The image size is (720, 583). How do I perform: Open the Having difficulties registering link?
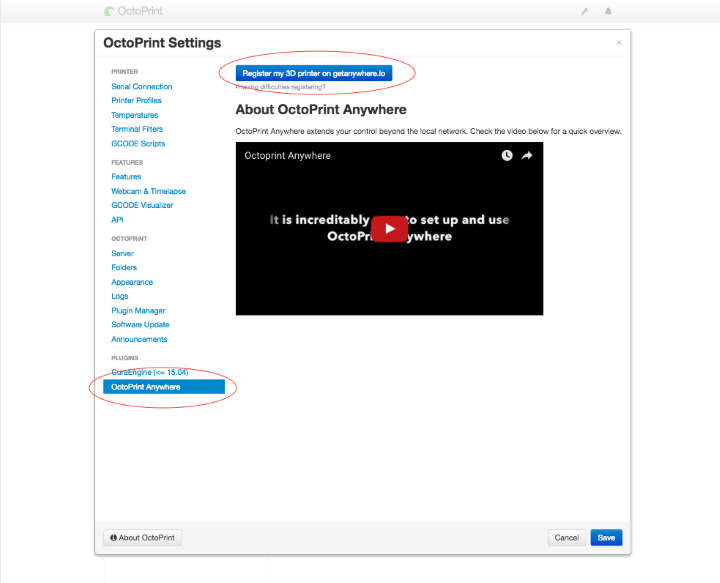pyautogui.click(x=281, y=87)
